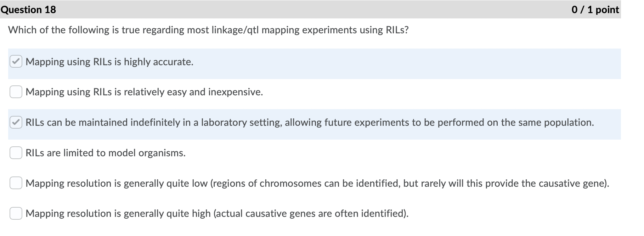Click the 'Question 18' heading
This screenshot has width=644, height=236.
28,10
